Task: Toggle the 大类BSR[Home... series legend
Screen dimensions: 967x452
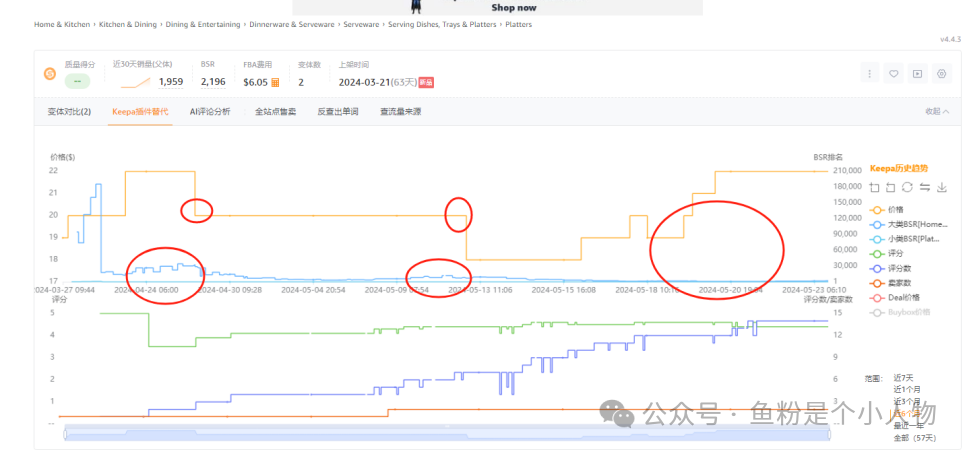Action: coord(908,224)
